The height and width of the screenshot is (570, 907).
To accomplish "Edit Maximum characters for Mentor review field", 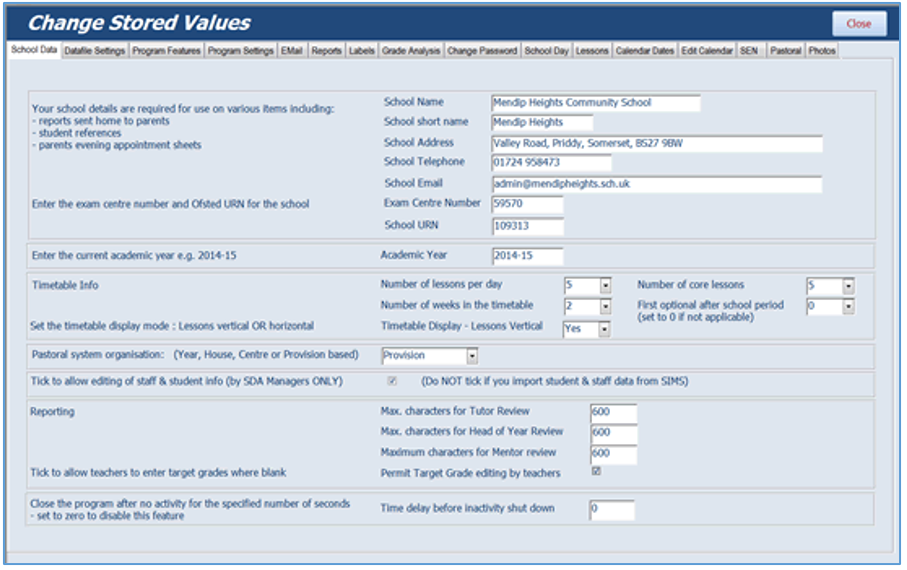I will coord(614,454).
